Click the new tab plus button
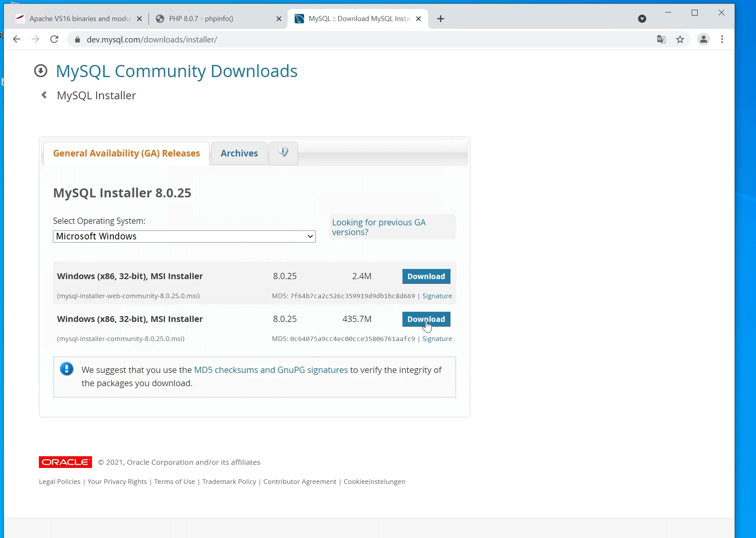Viewport: 756px width, 538px height. click(x=441, y=19)
